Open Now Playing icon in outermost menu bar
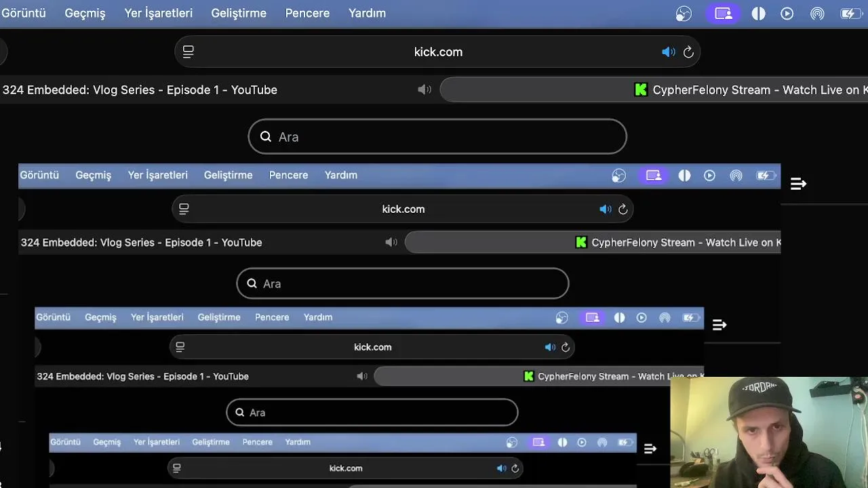This screenshot has width=868, height=488. (787, 14)
